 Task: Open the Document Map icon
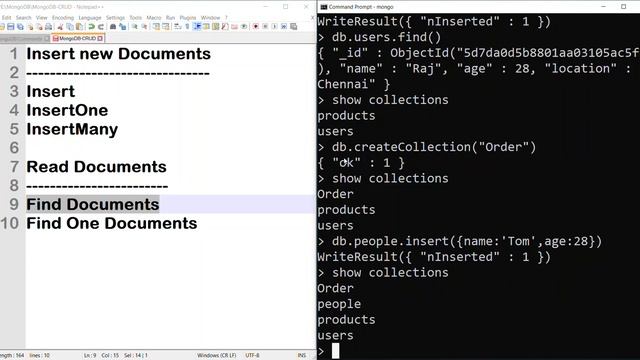click(x=216, y=27)
